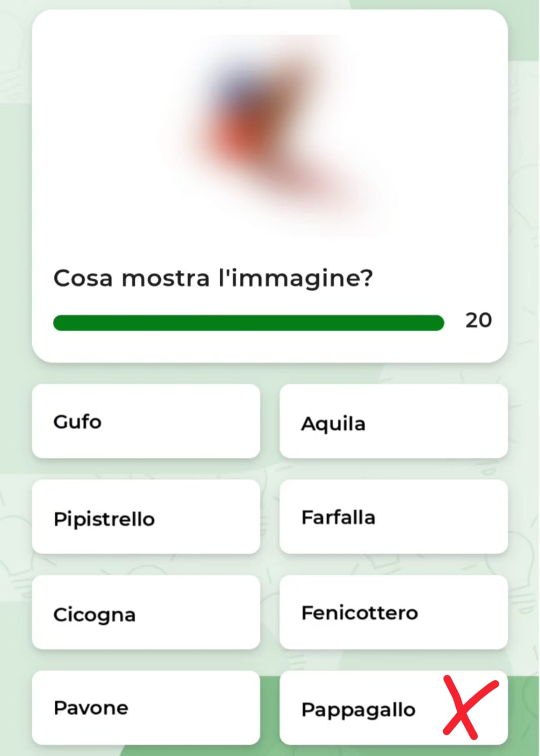Select the Pavone answer
Viewport: 540px width, 756px height.
tap(146, 708)
